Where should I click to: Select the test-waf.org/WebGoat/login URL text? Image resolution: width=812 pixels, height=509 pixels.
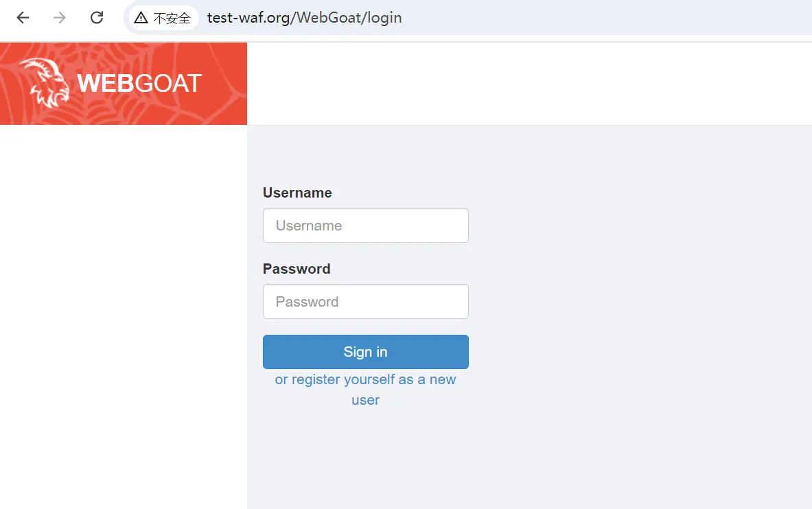pos(304,18)
